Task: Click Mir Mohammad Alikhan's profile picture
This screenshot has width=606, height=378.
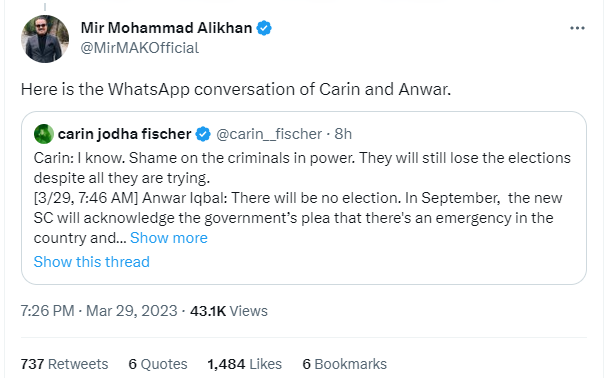Action: tap(45, 39)
